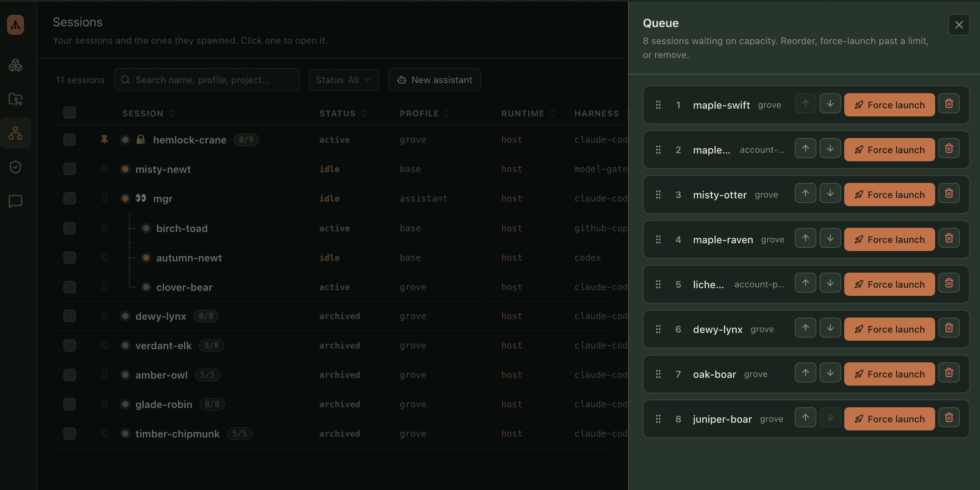Click the 8/8 badge on verdant-elk
Image resolution: width=980 pixels, height=490 pixels.
point(211,345)
